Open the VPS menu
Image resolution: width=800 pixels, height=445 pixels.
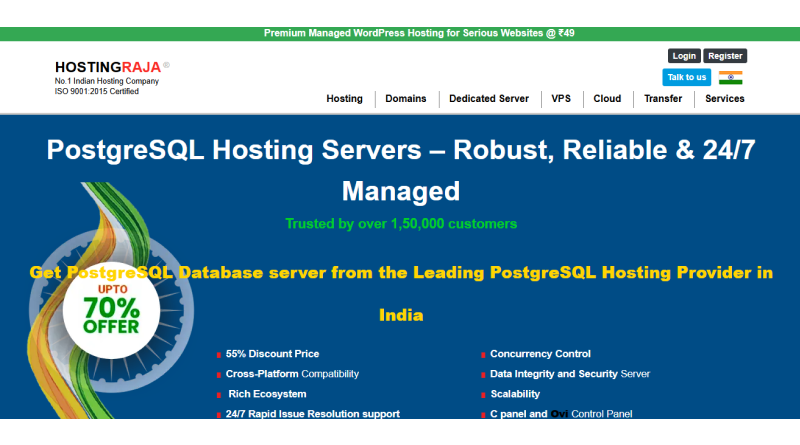pos(561,98)
